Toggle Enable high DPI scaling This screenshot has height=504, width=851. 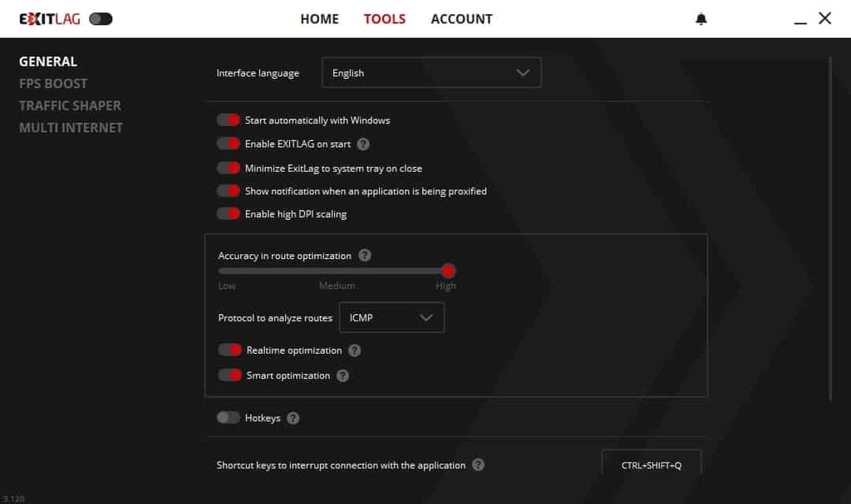point(228,213)
